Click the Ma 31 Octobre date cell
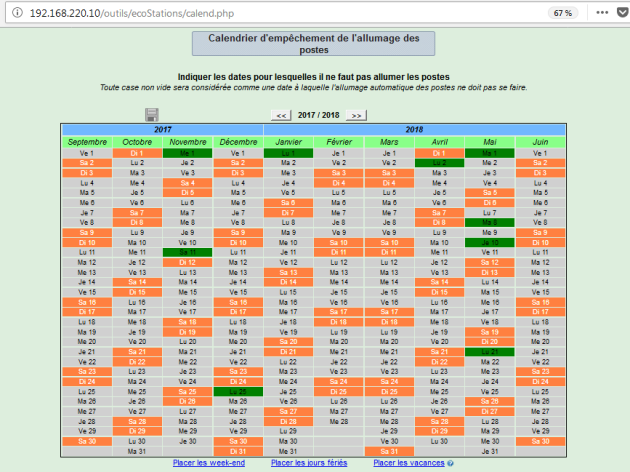 pos(137,451)
